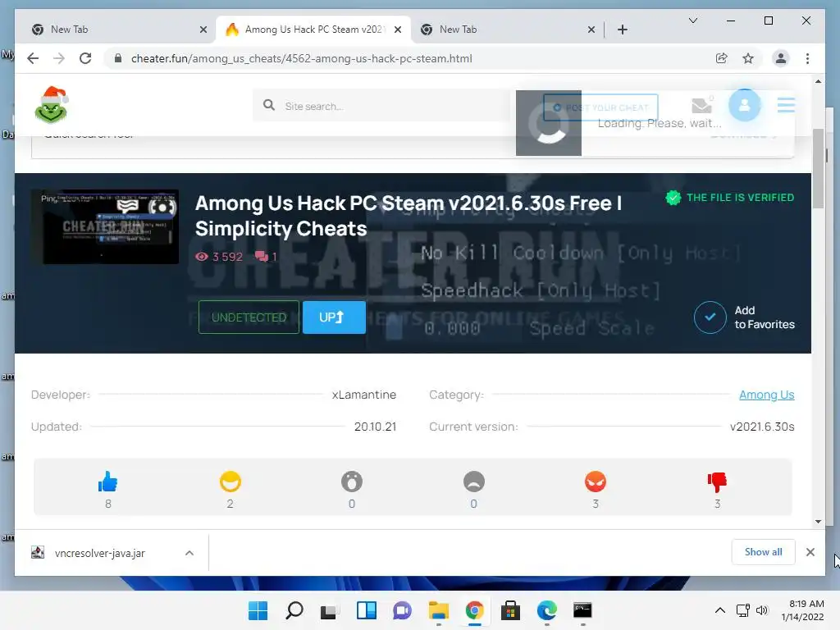
Task: Click the yellow laughing face reaction
Action: click(x=230, y=482)
